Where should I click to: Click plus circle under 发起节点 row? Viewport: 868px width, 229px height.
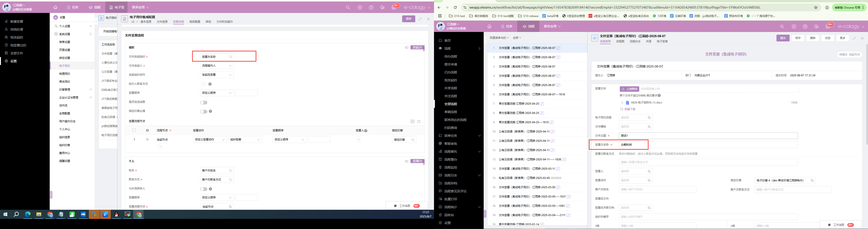point(160,146)
